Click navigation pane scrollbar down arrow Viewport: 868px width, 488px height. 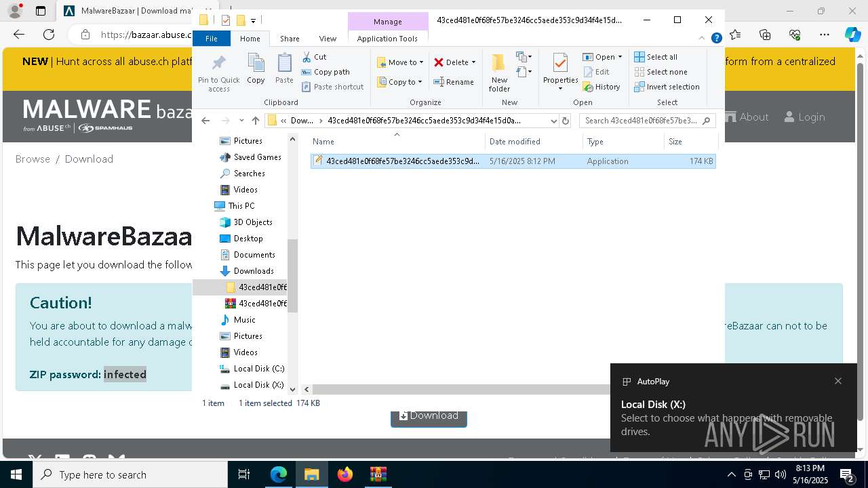click(x=293, y=389)
